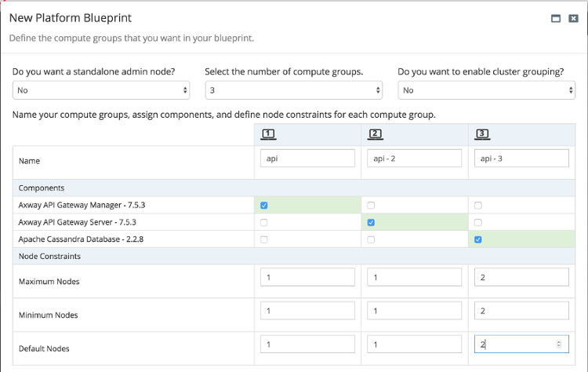Check API Gateway Server for group 3
Screen dimensions: 588x372
pos(477,223)
